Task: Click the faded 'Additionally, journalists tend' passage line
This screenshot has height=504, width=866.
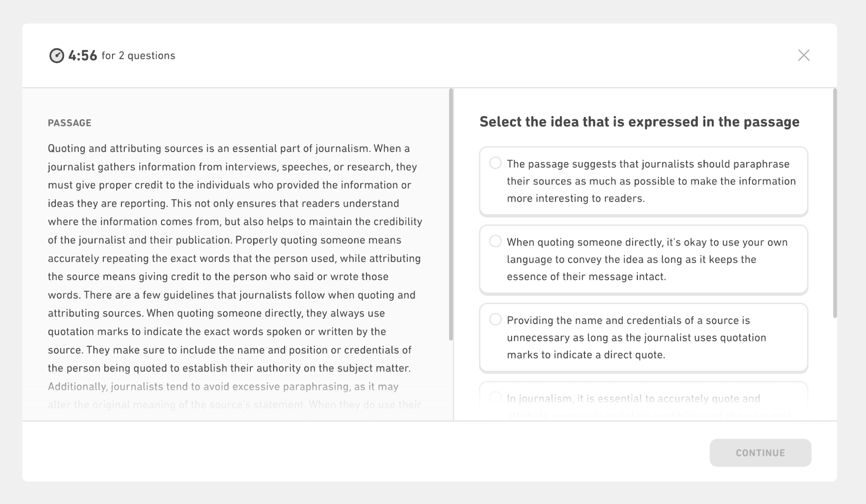Action: pos(223,387)
